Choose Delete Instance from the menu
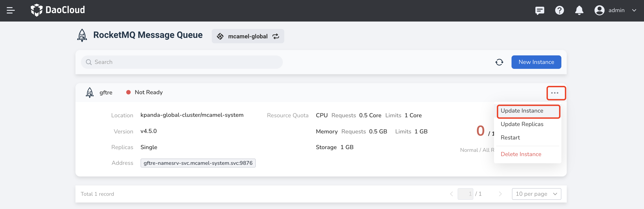The image size is (644, 209). pos(521,154)
